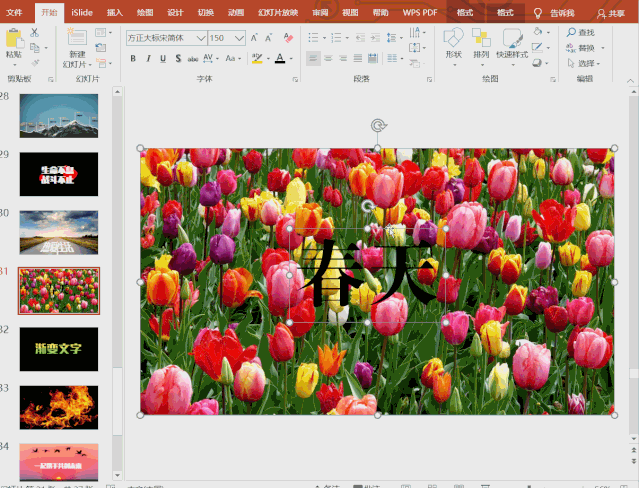Switch to the 动画 tab
Screen dimensions: 639x488
[236, 13]
